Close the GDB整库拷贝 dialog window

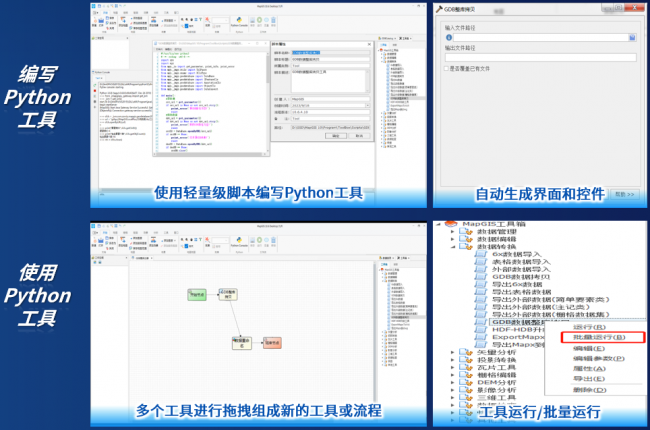tap(635, 7)
